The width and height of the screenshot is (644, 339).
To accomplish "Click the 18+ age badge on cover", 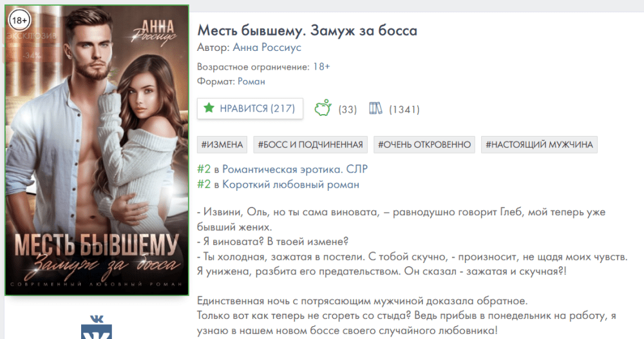I will 19,20.
